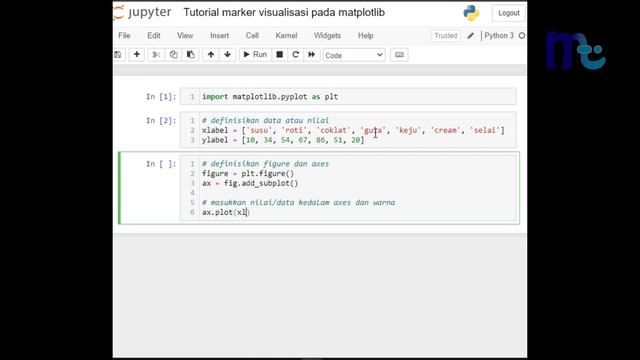
Task: Restart the kernel icon
Action: (296, 55)
